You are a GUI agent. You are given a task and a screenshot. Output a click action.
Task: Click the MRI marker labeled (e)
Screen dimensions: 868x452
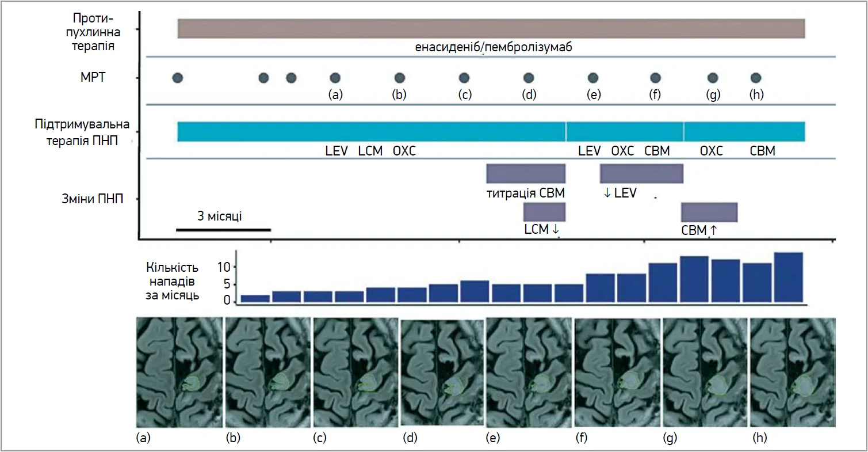(x=592, y=78)
